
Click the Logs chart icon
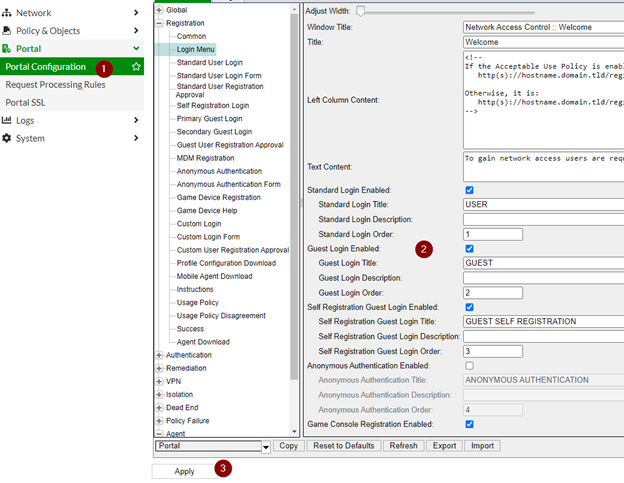click(6, 120)
